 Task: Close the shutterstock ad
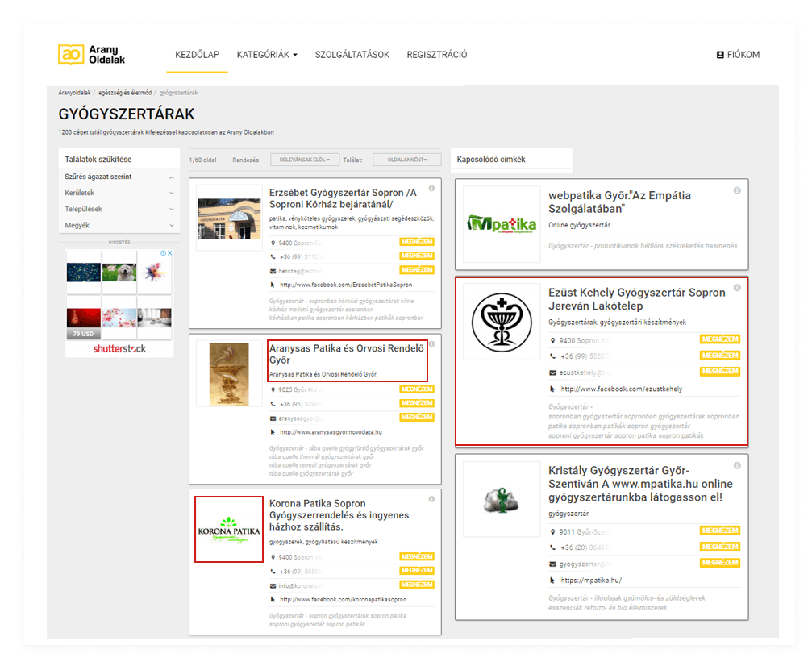[x=170, y=253]
